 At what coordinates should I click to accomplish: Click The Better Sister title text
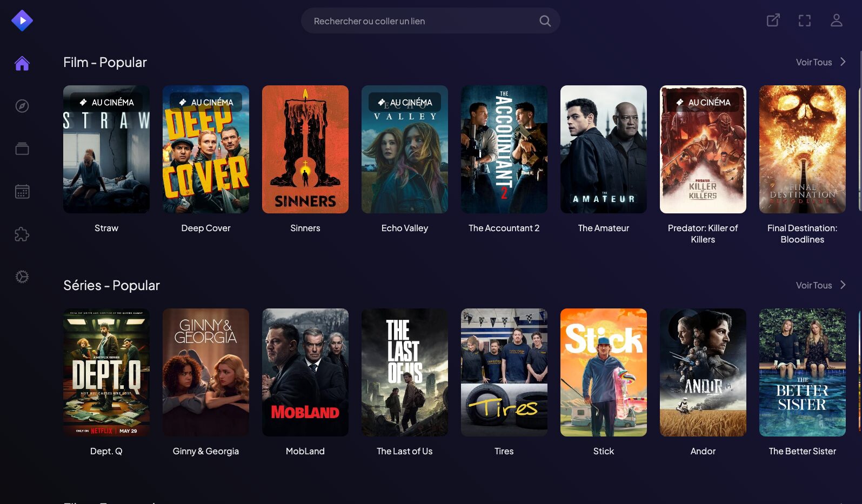coord(803,451)
